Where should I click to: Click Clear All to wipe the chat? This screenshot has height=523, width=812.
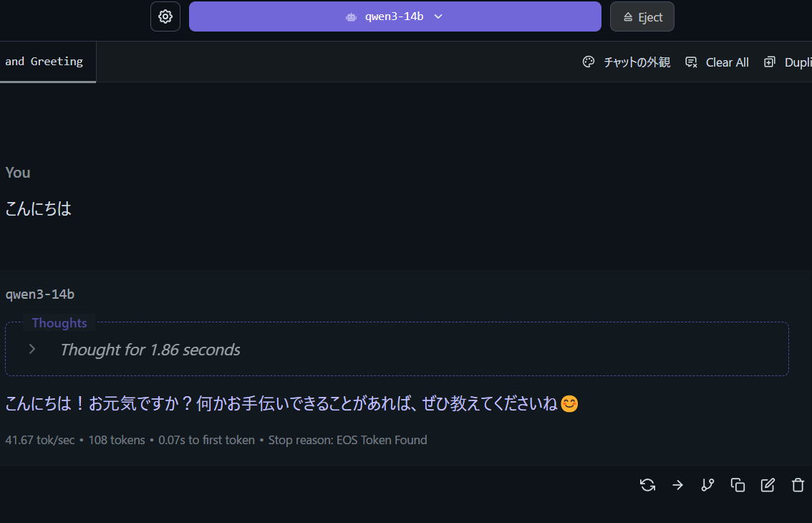(x=717, y=62)
